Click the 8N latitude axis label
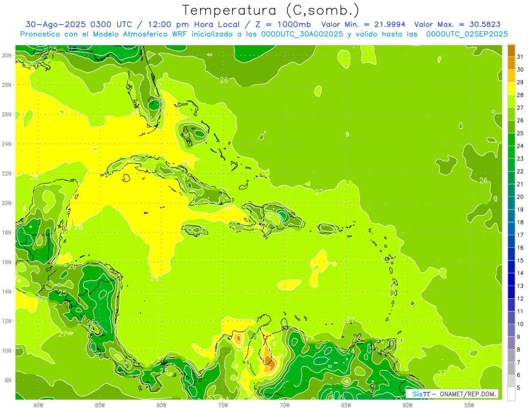 pos(9,380)
